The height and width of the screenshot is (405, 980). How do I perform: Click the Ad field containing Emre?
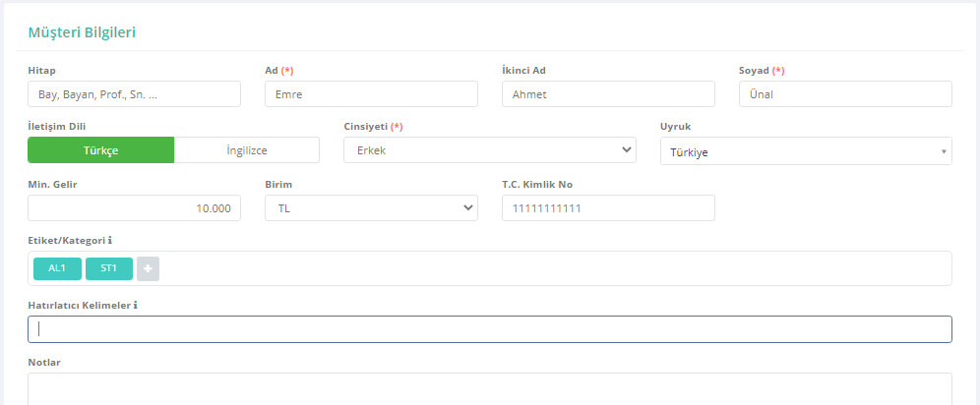(371, 93)
